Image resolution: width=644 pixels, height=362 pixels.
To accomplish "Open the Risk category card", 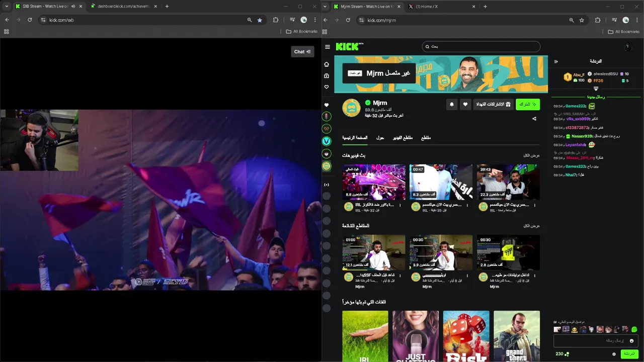I will coord(466,336).
